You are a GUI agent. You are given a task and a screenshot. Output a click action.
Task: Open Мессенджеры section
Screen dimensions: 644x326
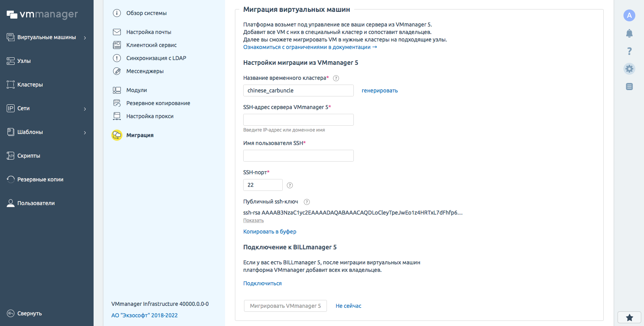click(x=145, y=71)
